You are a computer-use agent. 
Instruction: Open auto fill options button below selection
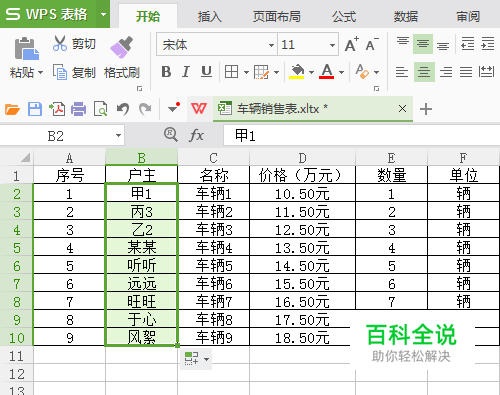point(196,359)
